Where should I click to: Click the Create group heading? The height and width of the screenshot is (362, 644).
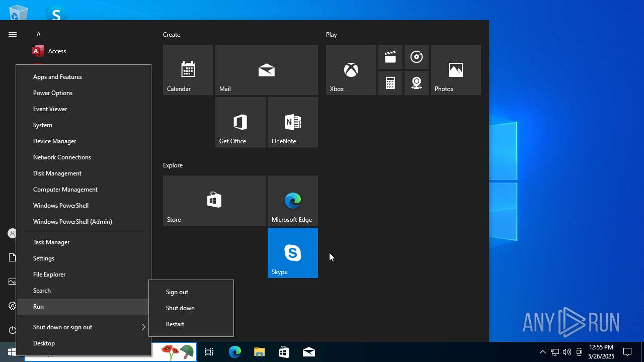(172, 35)
